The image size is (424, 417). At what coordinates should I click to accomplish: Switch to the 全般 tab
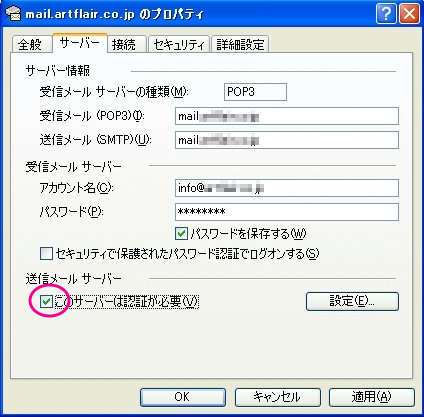coord(30,44)
